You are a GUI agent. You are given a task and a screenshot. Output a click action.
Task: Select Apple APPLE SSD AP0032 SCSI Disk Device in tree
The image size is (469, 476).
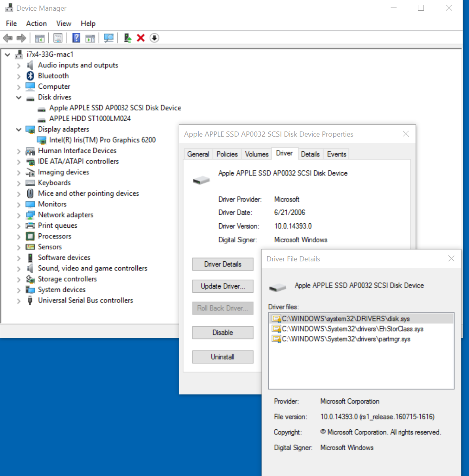pos(115,108)
